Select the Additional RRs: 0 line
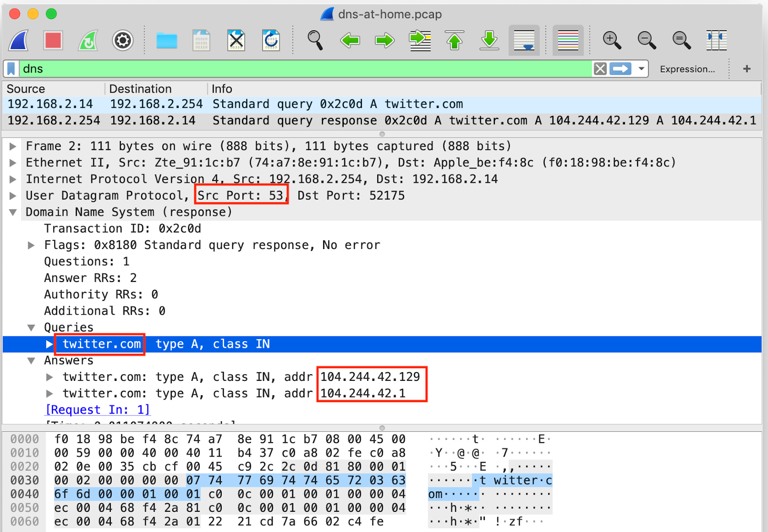The image size is (768, 532). point(105,311)
